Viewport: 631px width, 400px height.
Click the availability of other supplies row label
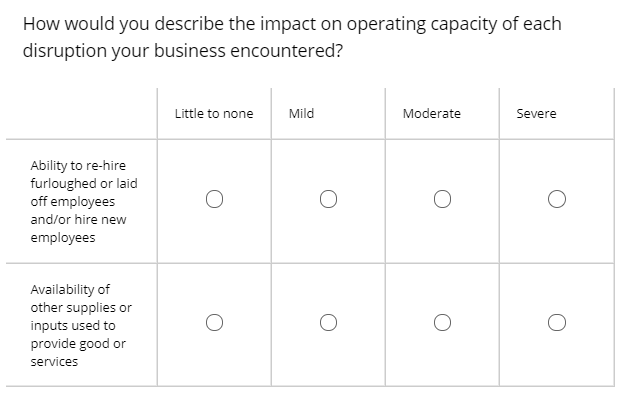point(81,325)
